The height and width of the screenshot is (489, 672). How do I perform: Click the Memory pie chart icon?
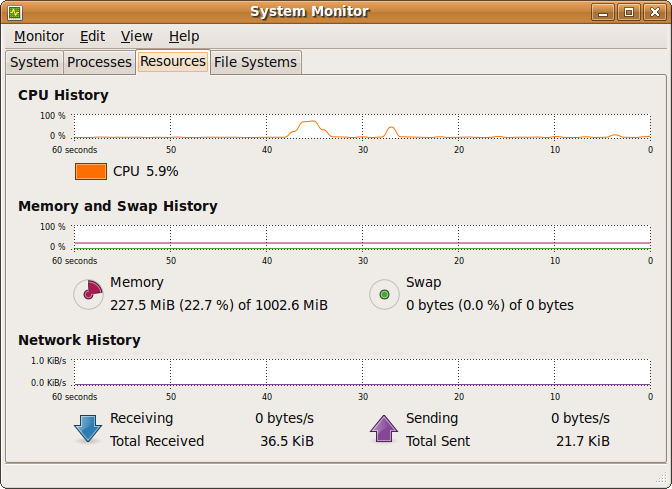click(89, 294)
